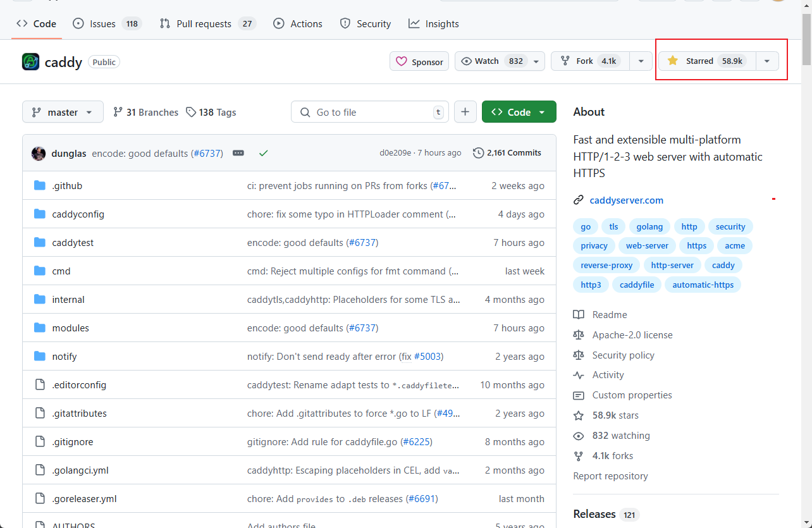Open the star lists dropdown arrow

(767, 61)
